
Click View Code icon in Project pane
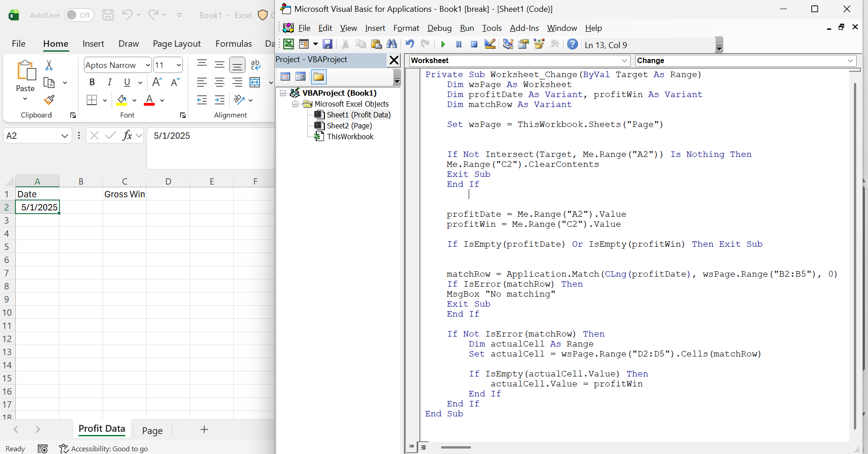[285, 77]
